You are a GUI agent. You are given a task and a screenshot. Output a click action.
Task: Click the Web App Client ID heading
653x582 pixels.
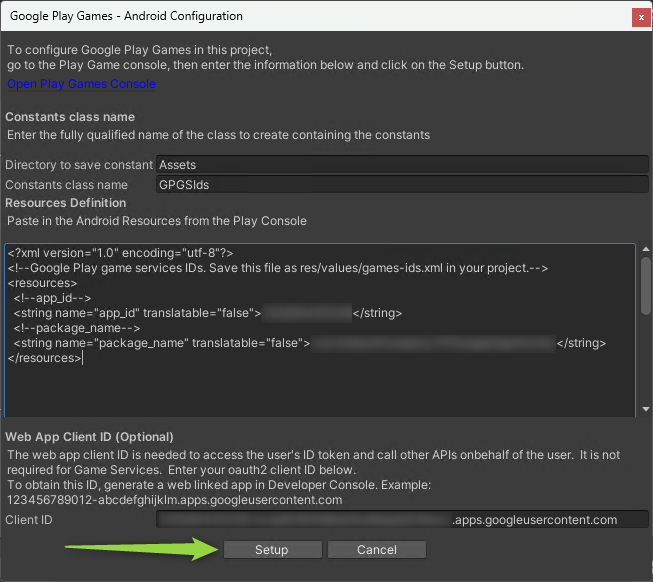(x=90, y=437)
